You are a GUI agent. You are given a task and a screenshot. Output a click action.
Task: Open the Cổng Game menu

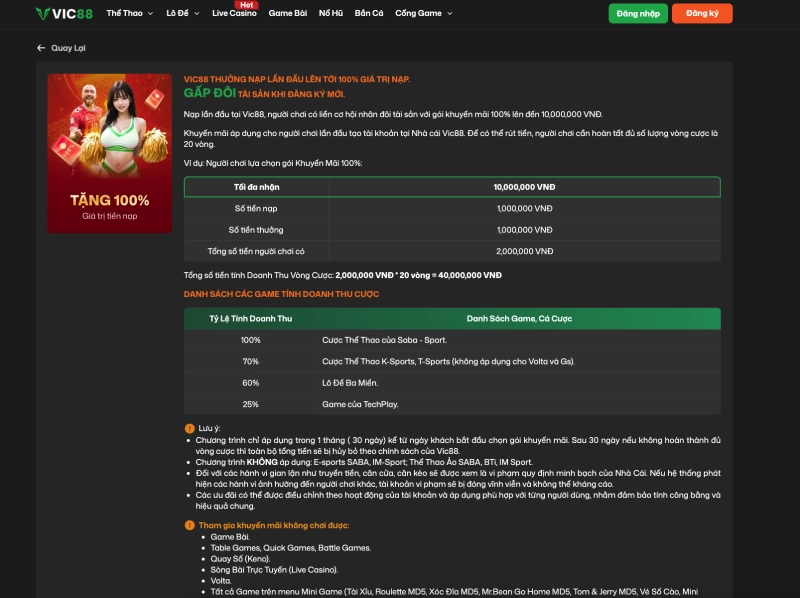click(418, 13)
